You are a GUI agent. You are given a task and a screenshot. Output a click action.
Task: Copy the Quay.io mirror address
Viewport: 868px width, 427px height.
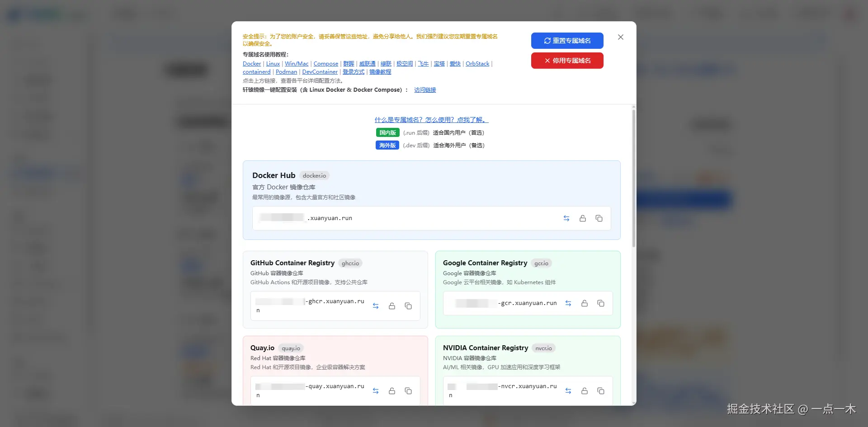(x=408, y=391)
